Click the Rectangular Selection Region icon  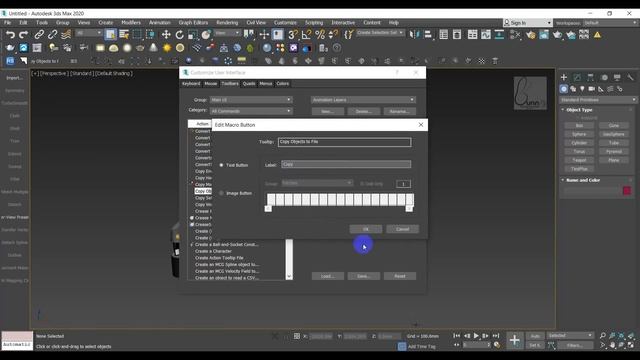coord(137,35)
